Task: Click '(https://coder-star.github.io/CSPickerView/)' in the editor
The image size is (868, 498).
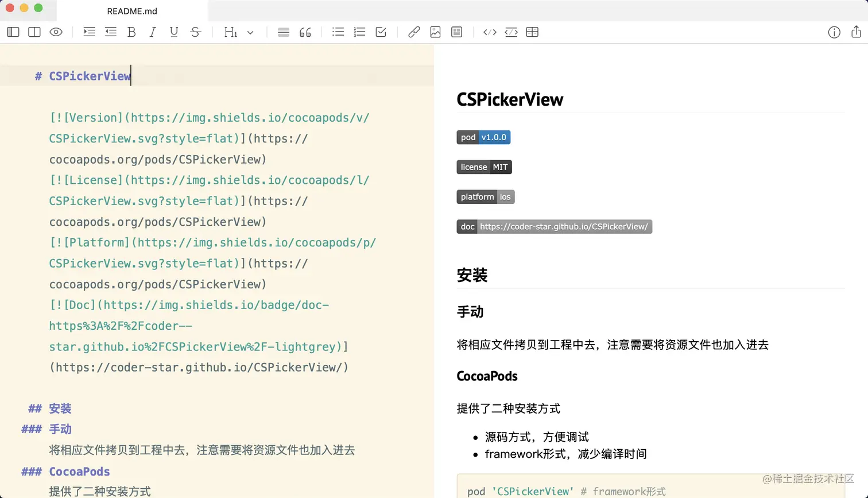Action: 199,368
